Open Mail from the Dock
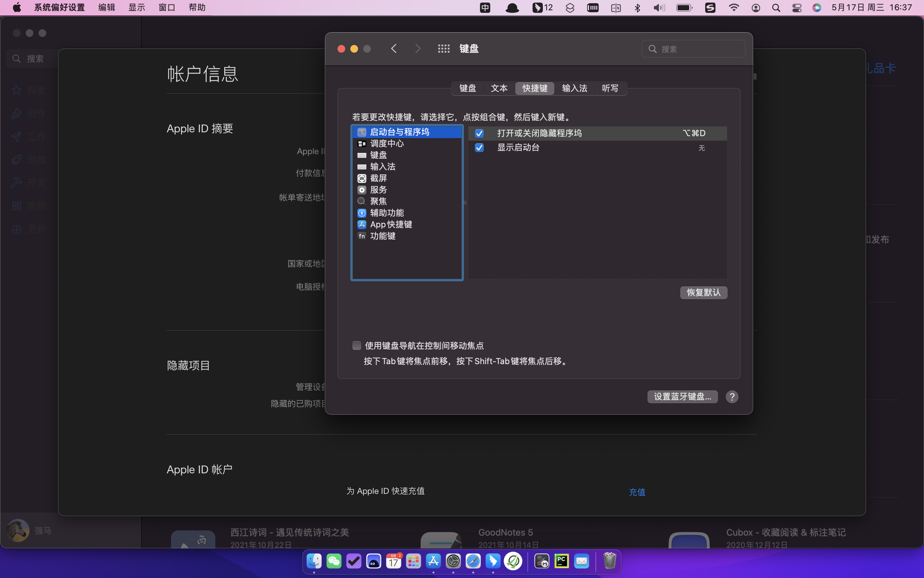This screenshot has width=924, height=578. 581,561
